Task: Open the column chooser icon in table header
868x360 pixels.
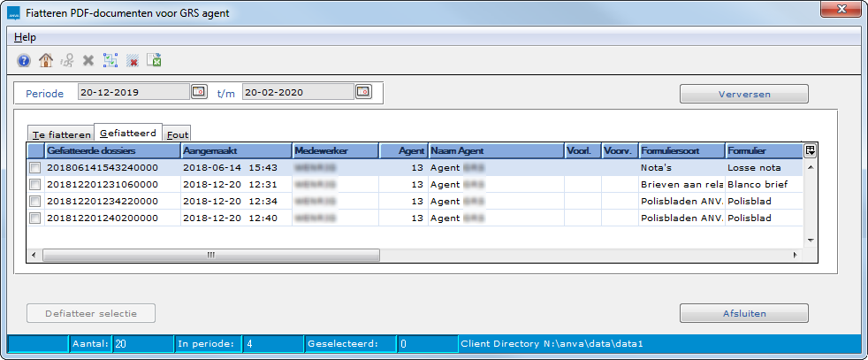Action: (810, 149)
